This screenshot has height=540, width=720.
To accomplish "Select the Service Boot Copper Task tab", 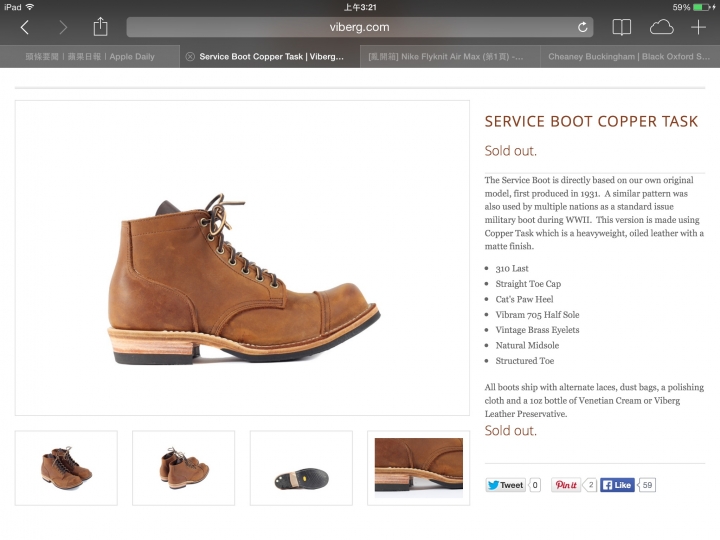I will (270, 56).
